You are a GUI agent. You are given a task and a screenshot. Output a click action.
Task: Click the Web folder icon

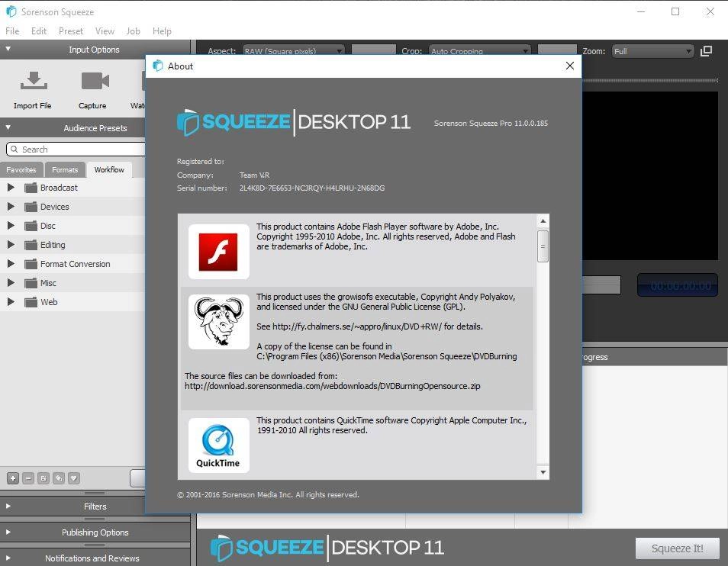click(31, 301)
